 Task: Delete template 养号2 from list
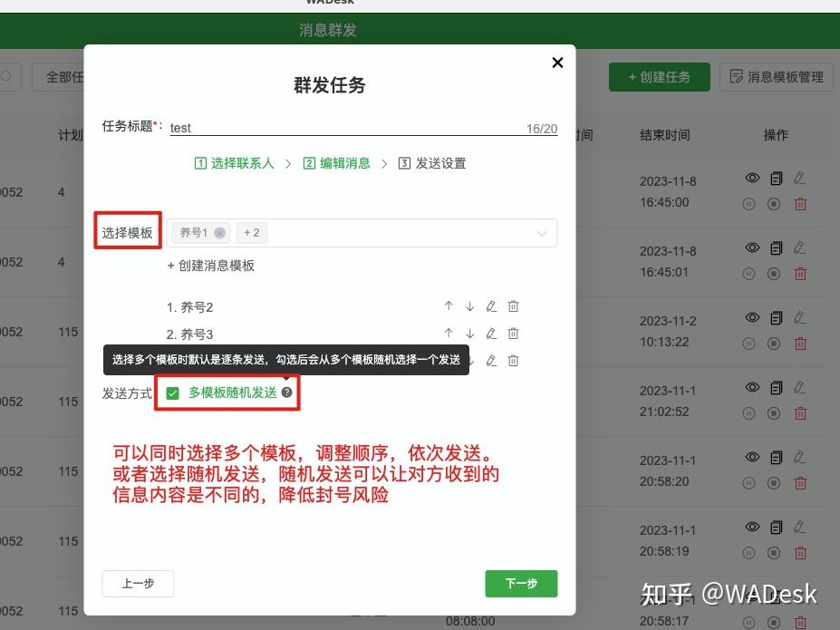tap(513, 305)
